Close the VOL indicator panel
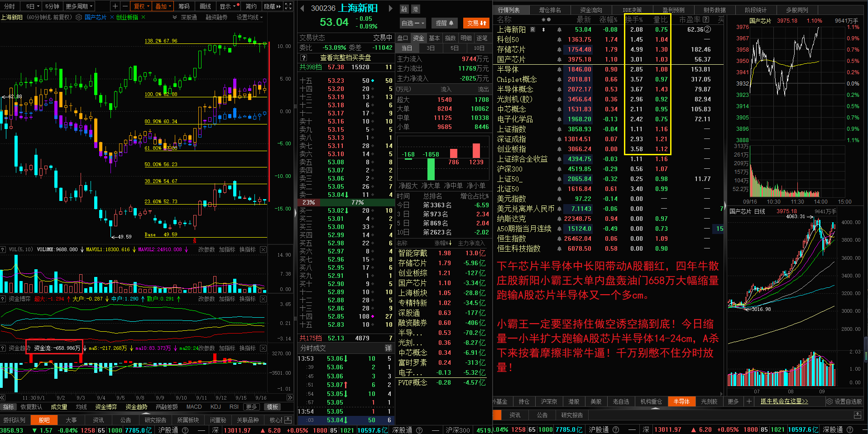Image resolution: width=868 pixels, height=434 pixels. click(263, 249)
